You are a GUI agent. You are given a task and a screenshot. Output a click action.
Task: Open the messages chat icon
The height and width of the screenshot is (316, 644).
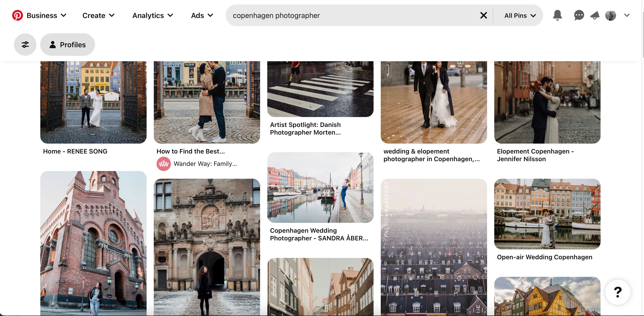tap(579, 15)
